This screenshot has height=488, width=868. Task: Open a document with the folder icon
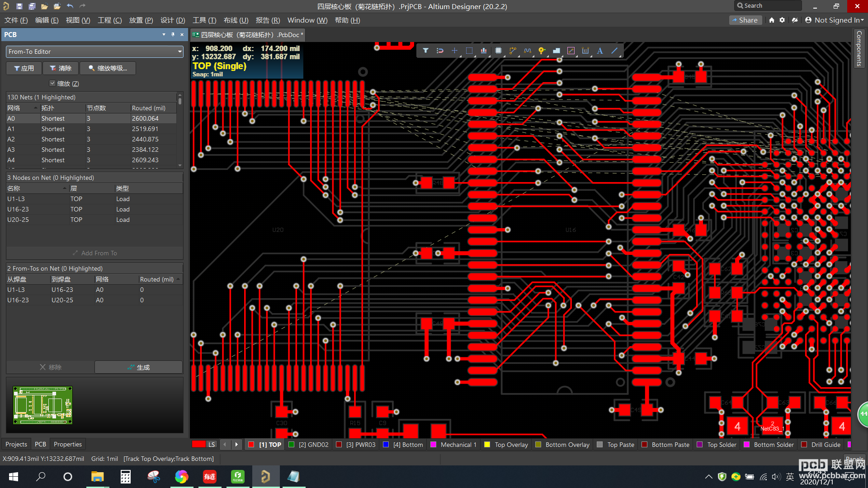point(44,6)
